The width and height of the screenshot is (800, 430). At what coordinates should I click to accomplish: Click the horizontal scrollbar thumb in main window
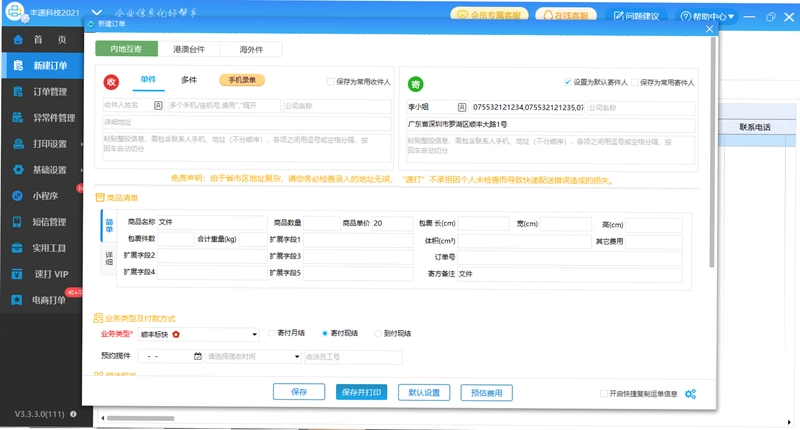tap(140, 418)
